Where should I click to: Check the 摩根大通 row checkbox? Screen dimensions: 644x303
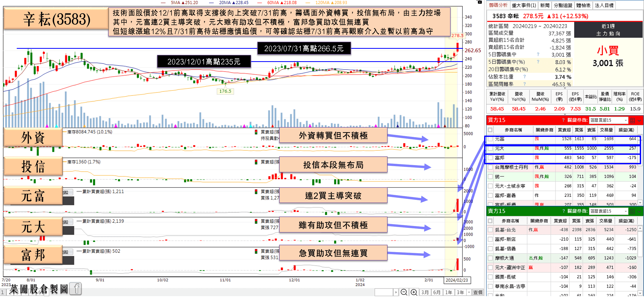(x=490, y=258)
